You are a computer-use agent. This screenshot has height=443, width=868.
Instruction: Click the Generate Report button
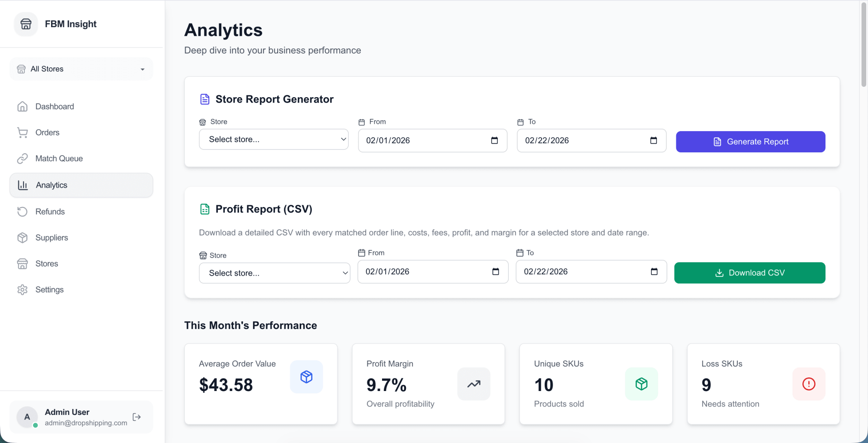[750, 141]
